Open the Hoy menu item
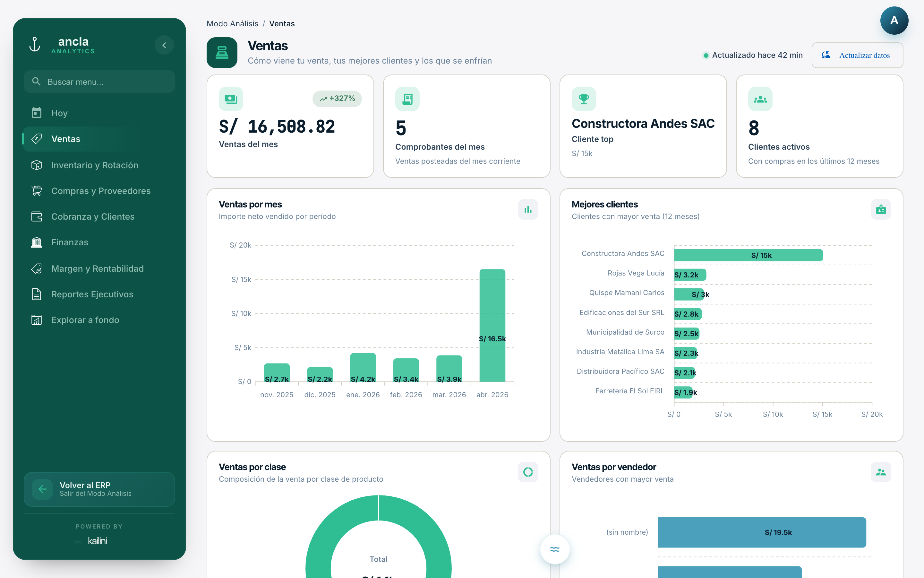The height and width of the screenshot is (578, 924). (x=99, y=113)
